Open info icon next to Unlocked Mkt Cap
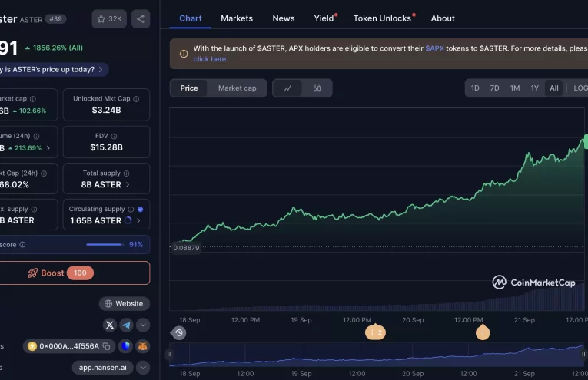Image resolution: width=588 pixels, height=380 pixels. 136,99
